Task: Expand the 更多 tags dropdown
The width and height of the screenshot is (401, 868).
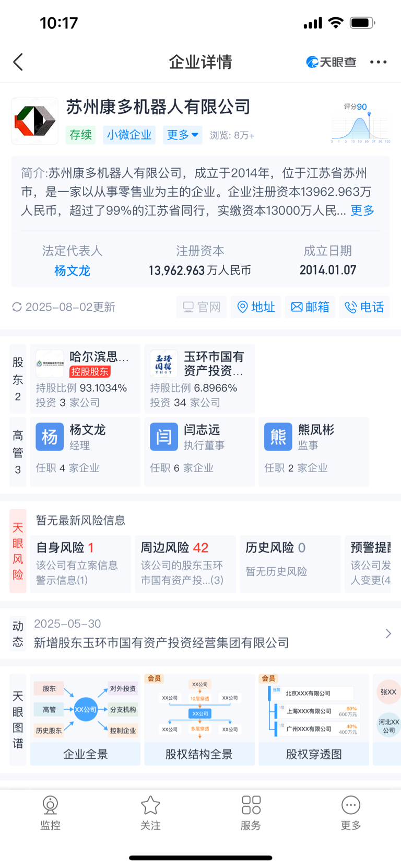Action: pos(183,135)
